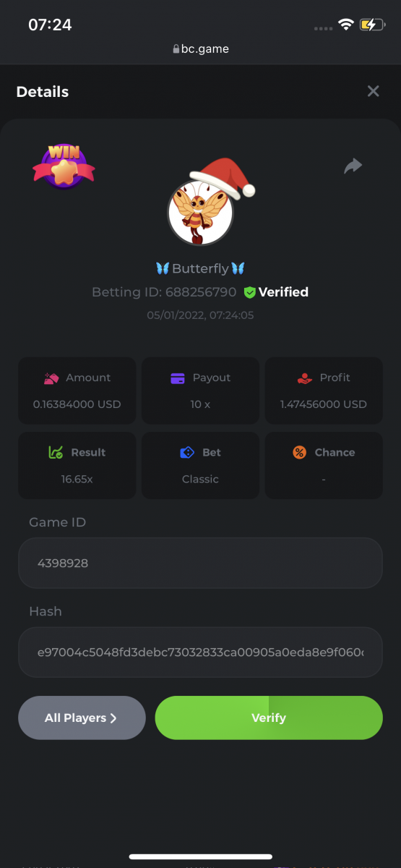Image resolution: width=401 pixels, height=868 pixels.
Task: Tap the WIN star badge
Action: pos(64,166)
